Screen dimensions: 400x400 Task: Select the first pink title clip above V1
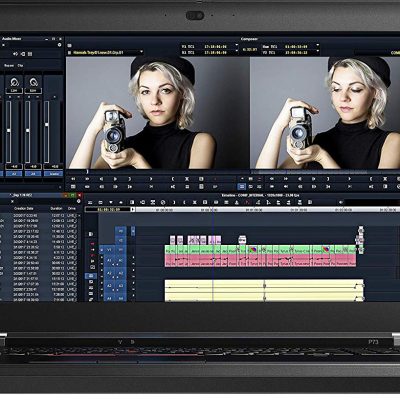pyautogui.click(x=172, y=240)
